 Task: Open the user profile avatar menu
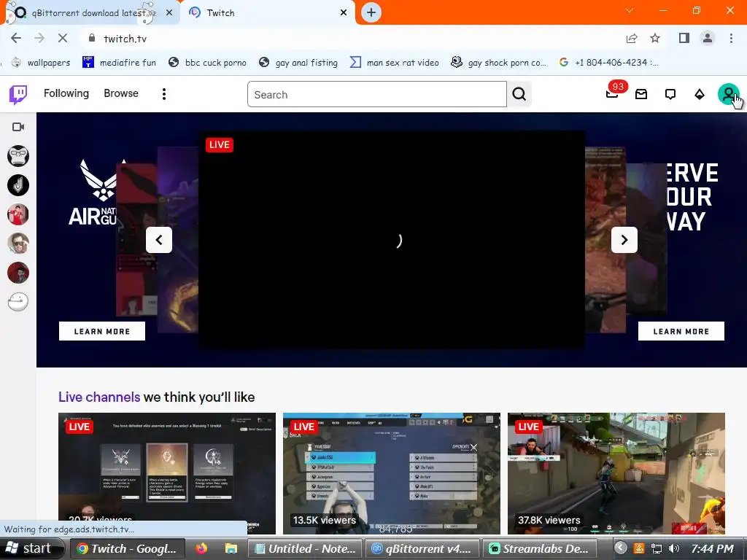pyautogui.click(x=729, y=94)
